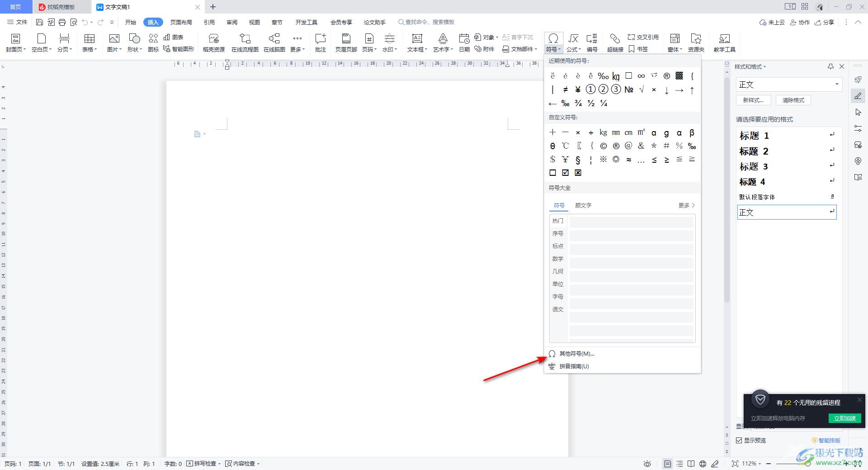Open online flowchart (在线流程图)
This screenshot has width=868, height=470.
click(x=245, y=42)
